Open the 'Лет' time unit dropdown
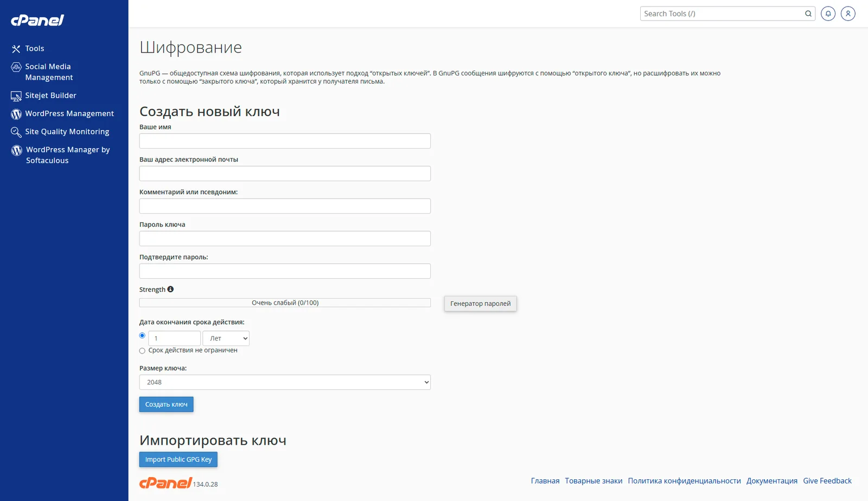 pyautogui.click(x=226, y=338)
